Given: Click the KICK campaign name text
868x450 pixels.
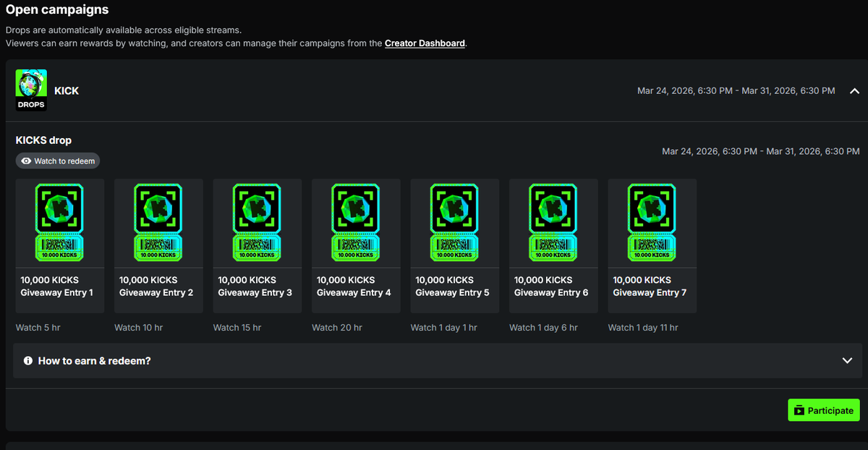Looking at the screenshot, I should click(67, 91).
